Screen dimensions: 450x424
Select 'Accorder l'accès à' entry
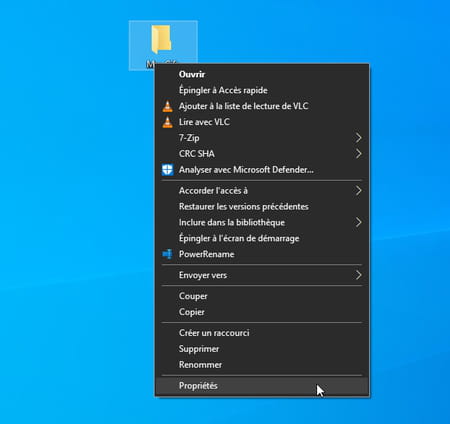click(262, 191)
